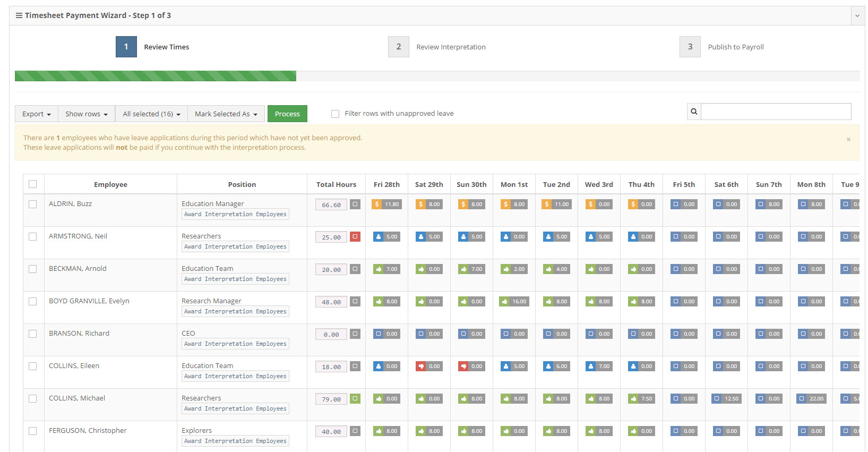Screen dimensions: 868x452
Task: Open the Mark Selected As dropdown
Action: pyautogui.click(x=226, y=114)
